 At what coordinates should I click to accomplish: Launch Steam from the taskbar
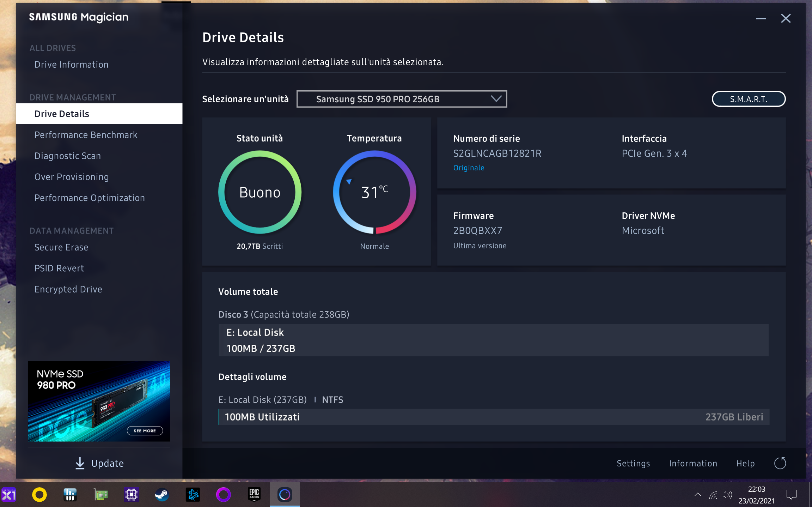[162, 495]
